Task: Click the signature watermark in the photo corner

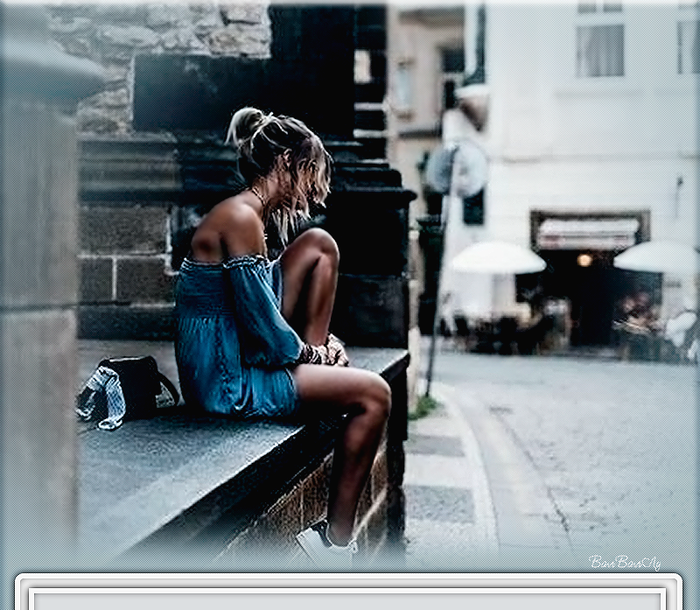Action: pyautogui.click(x=625, y=562)
